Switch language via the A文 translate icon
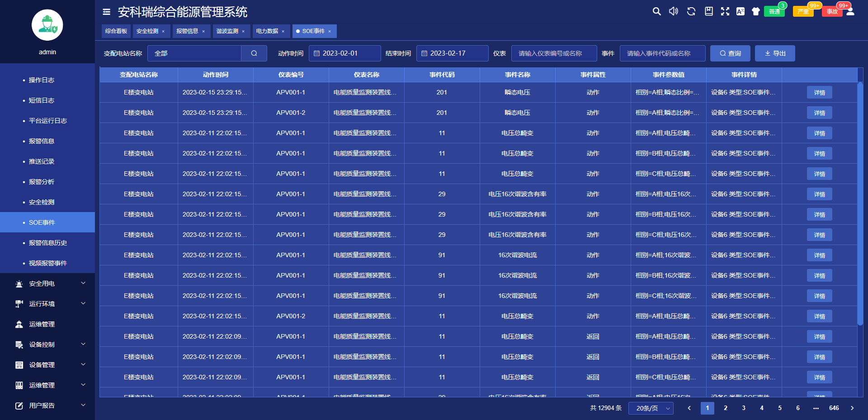This screenshot has height=420, width=868. pyautogui.click(x=741, y=11)
